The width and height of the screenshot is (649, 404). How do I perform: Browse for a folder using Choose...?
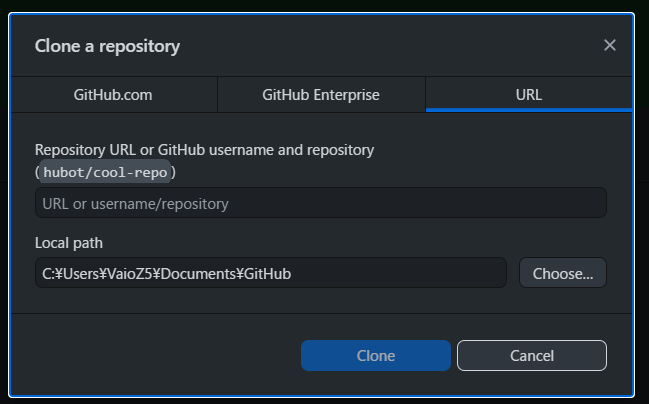563,272
